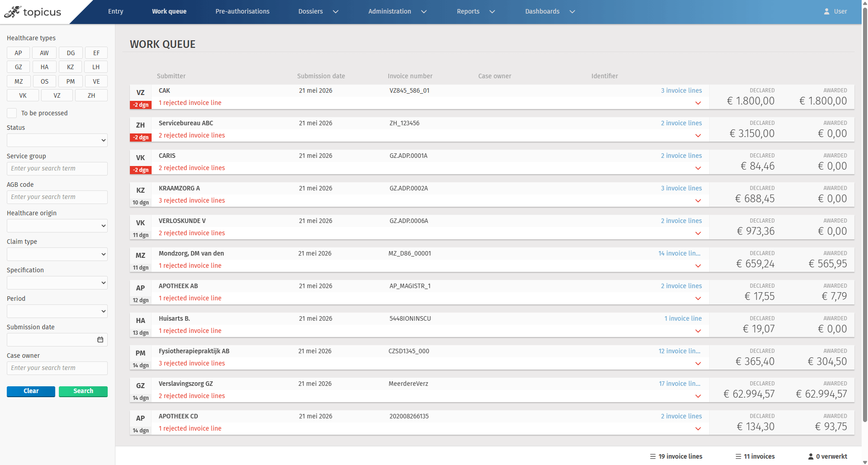Image resolution: width=868 pixels, height=465 pixels.
Task: Open Mondzorg's 14 invoice lines link
Action: tap(679, 253)
